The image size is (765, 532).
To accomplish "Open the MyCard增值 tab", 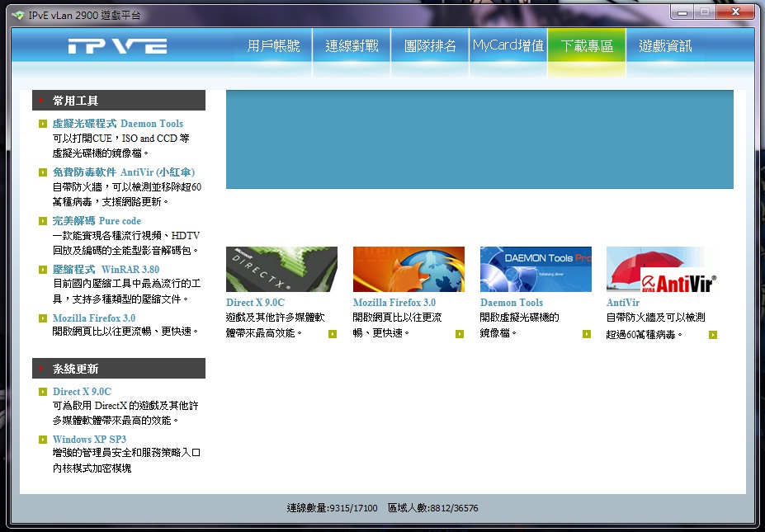I will tap(508, 46).
